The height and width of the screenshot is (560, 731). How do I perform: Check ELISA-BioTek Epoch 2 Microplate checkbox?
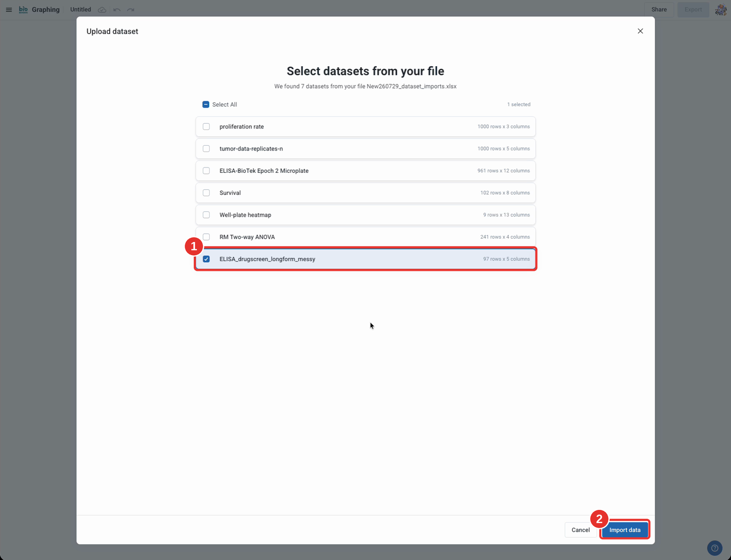point(206,171)
